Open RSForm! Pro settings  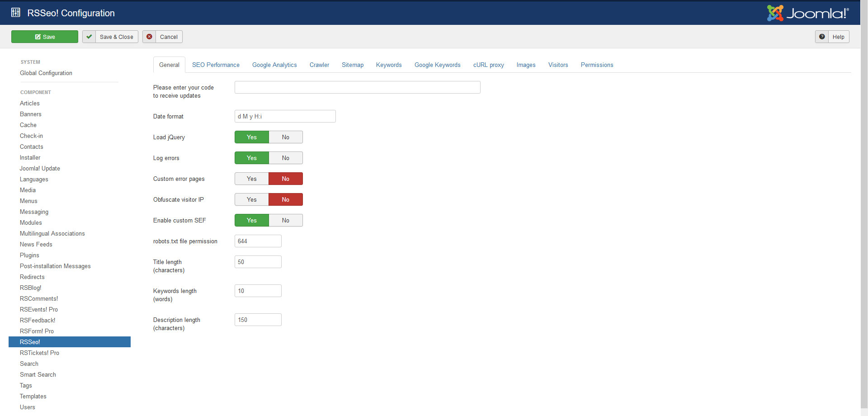pyautogui.click(x=37, y=331)
